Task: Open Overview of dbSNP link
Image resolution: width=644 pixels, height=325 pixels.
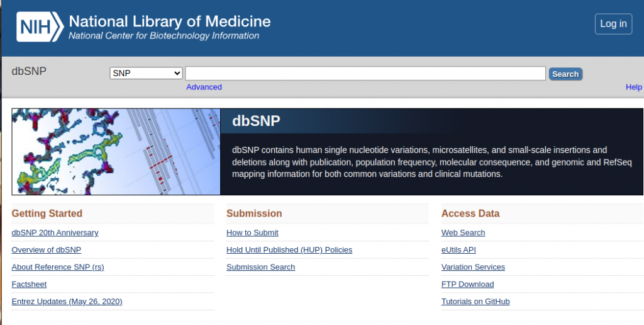Action: [x=47, y=250]
